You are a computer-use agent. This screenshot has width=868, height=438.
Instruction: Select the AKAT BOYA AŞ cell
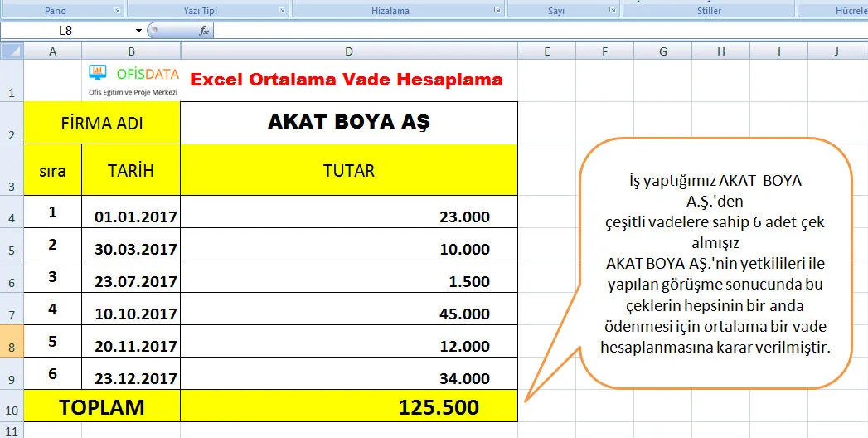[x=348, y=123]
